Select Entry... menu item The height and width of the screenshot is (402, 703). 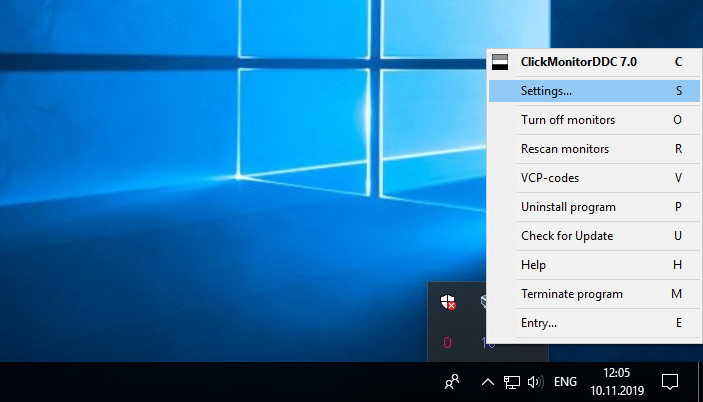[x=594, y=323]
